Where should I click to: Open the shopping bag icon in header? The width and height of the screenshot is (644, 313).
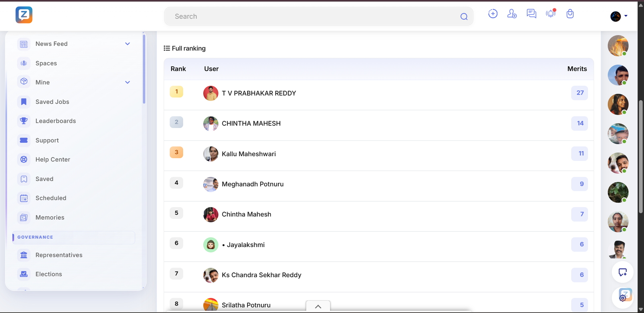570,14
